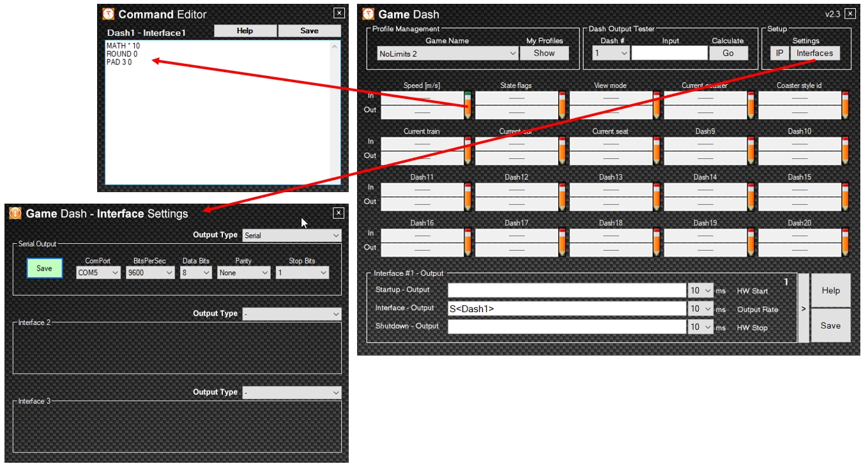Click the Interface - Output field containing S<Dash1>
The width and height of the screenshot is (868, 473).
[x=567, y=309]
